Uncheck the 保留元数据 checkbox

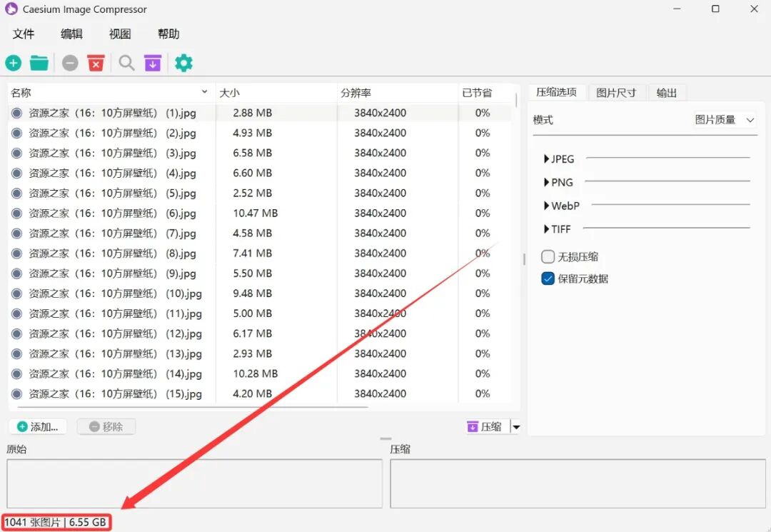(x=548, y=279)
